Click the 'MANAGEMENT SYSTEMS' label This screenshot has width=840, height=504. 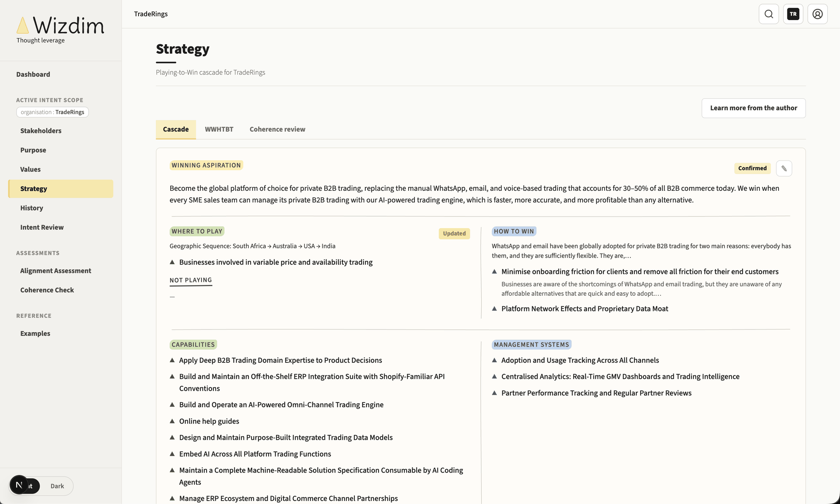pyautogui.click(x=532, y=345)
